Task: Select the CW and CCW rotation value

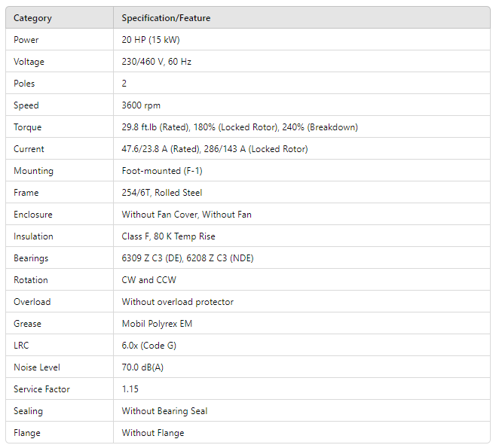Action: (148, 280)
